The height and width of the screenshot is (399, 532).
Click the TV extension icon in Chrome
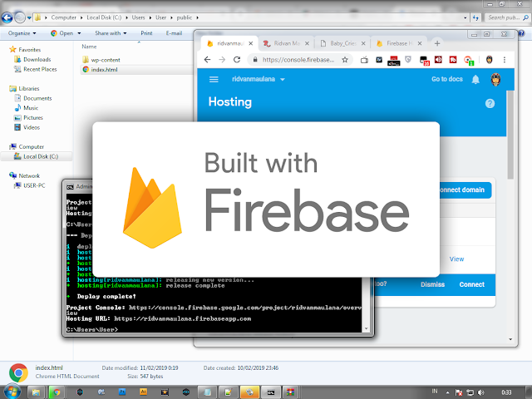[364, 60]
